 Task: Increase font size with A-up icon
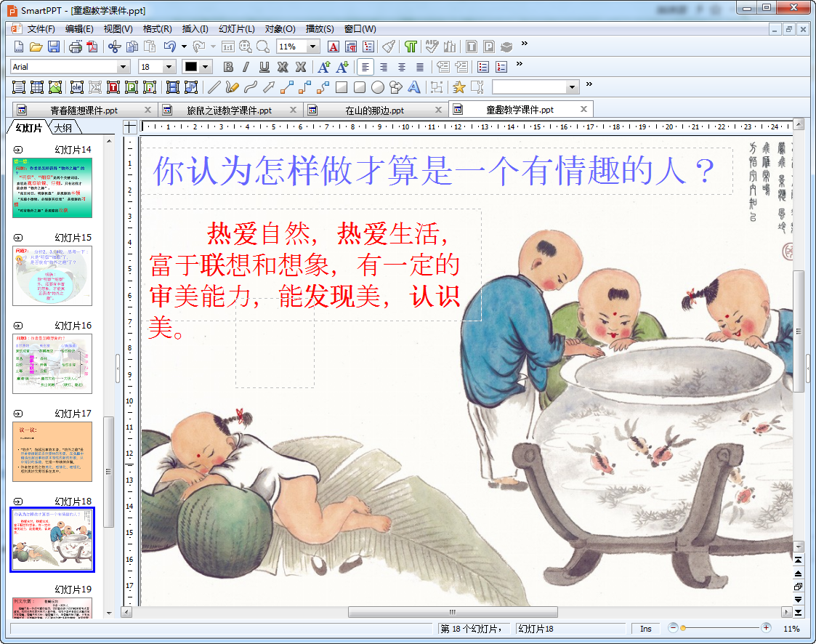click(323, 67)
